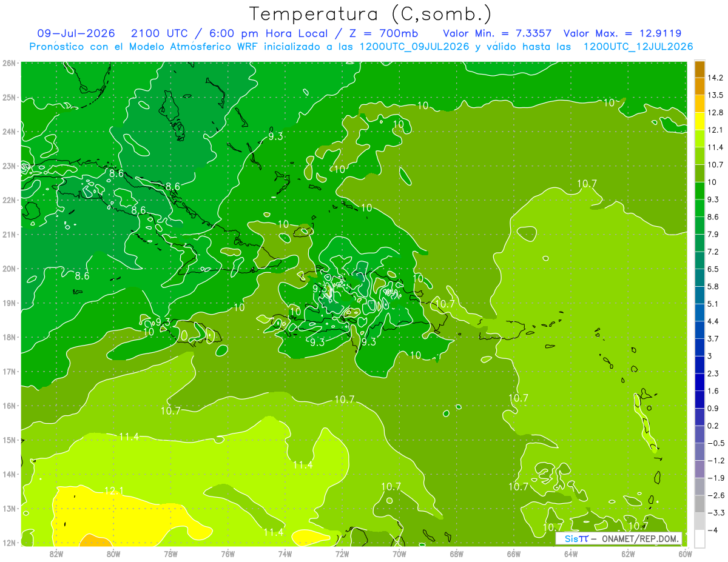Select the "Z = 700mb" level label
This screenshot has height=562, width=728.
point(383,33)
